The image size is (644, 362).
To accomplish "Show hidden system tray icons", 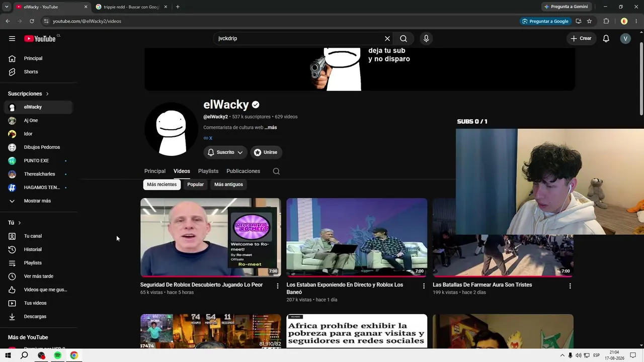I will pos(562,355).
